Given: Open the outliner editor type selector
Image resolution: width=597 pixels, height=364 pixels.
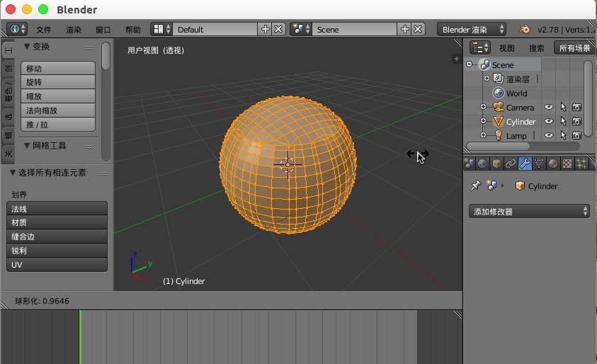Looking at the screenshot, I should click(479, 48).
